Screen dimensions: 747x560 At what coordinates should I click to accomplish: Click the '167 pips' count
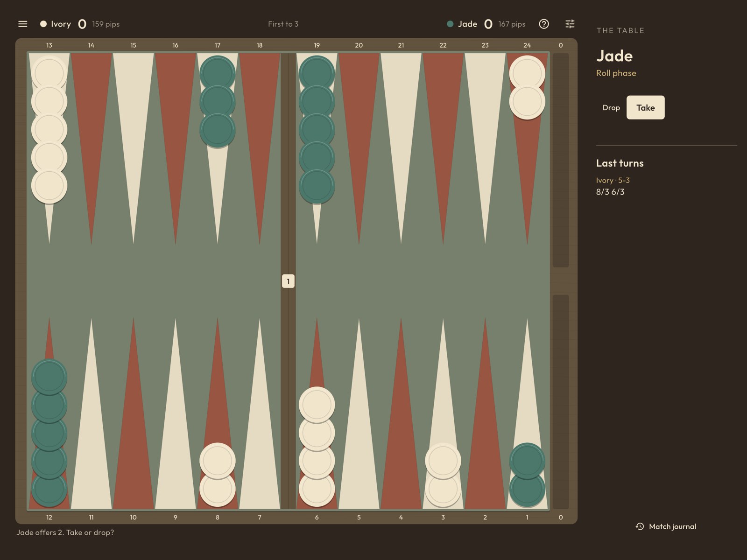pyautogui.click(x=512, y=24)
